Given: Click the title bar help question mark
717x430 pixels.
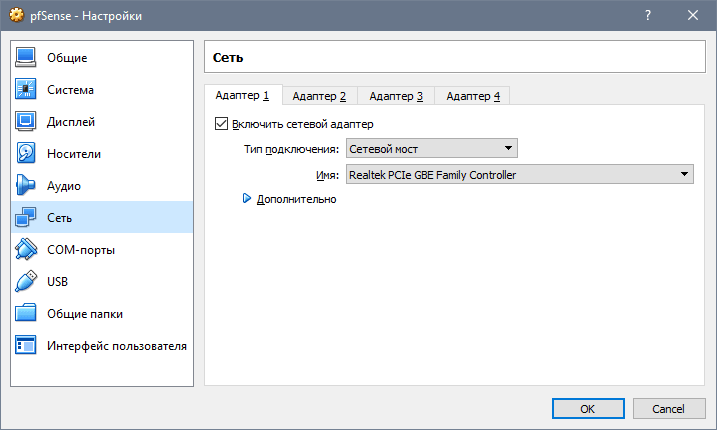Looking at the screenshot, I should pos(648,16).
